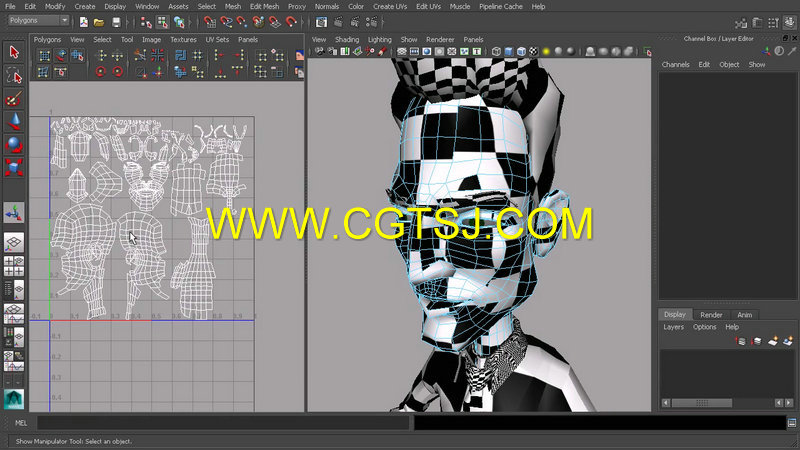Screen dimensions: 800x450
Task: Click Rotate UVs counterclockwise red icon
Action: (101, 72)
